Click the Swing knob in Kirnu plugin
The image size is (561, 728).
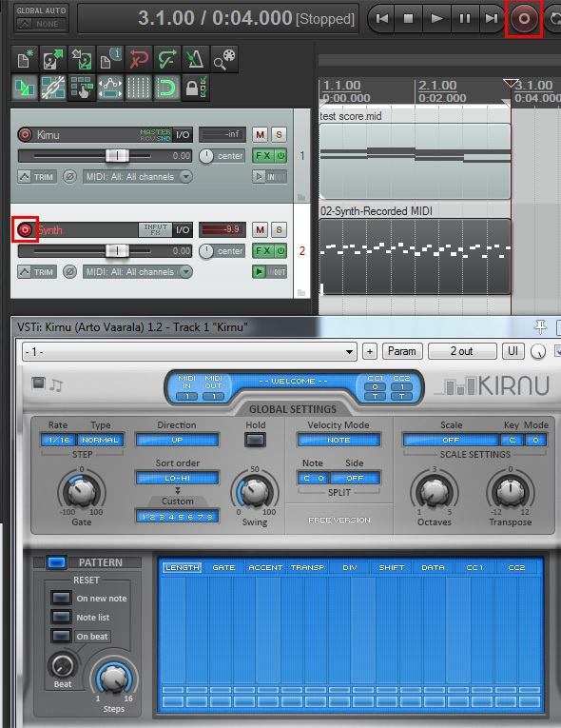click(x=254, y=492)
